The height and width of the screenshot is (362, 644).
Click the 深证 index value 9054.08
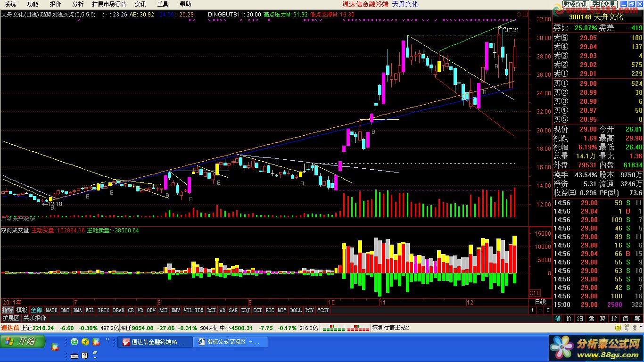pos(142,328)
